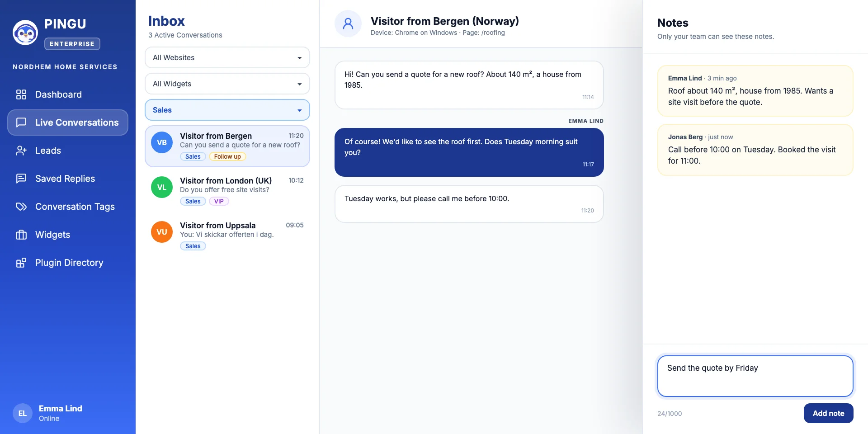Select the Visitor from Bergen conversation title

pyautogui.click(x=216, y=136)
